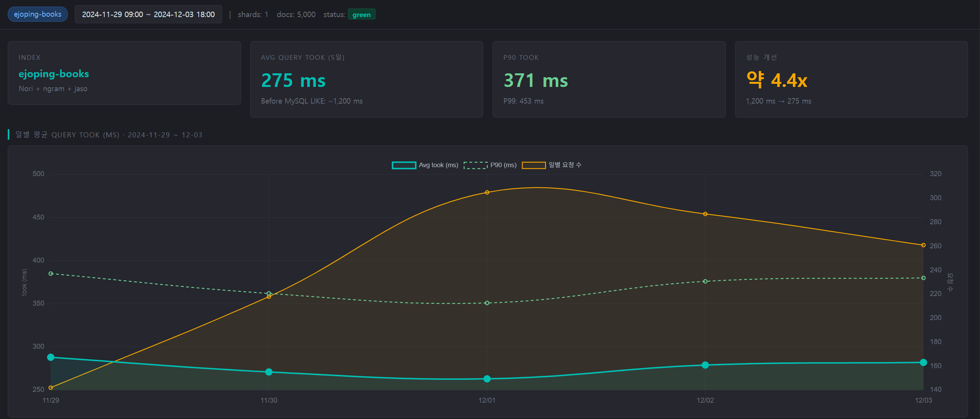Screen dimensions: 980x419
Task: Select the Avg took data point on 11/30
Action: (x=269, y=372)
